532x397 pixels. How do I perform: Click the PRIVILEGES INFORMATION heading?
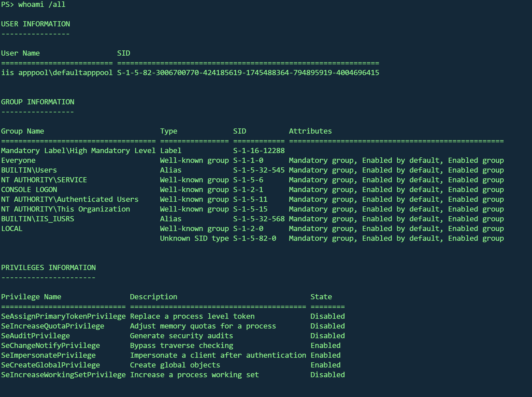click(48, 268)
